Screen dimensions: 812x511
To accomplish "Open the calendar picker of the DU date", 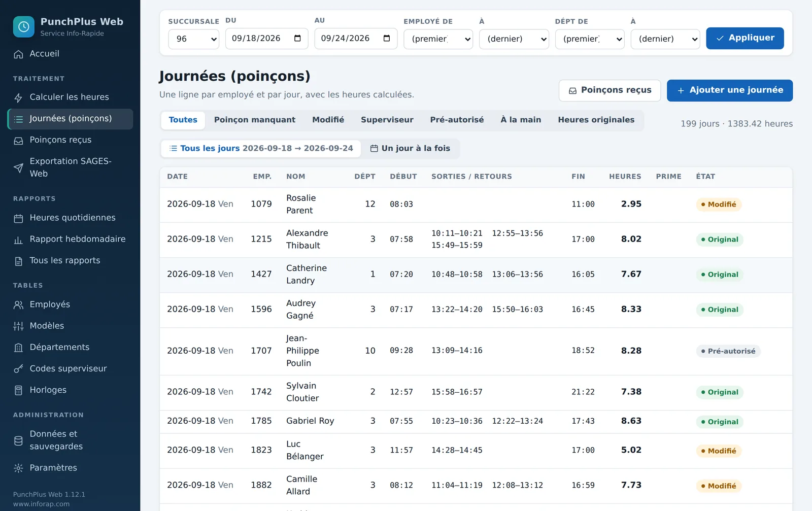I will point(297,39).
